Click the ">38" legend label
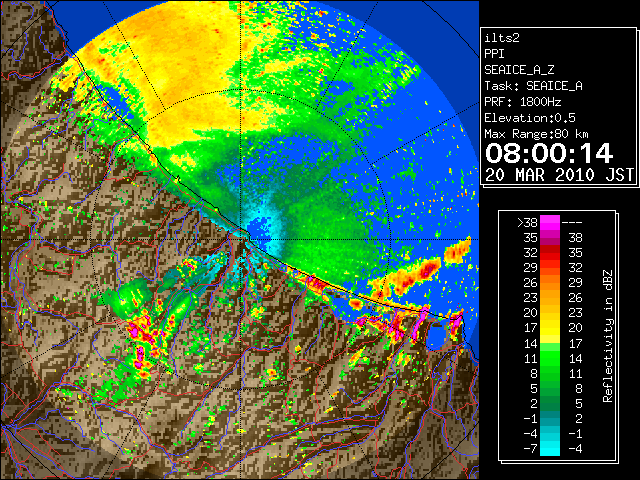This screenshot has width=640, height=480. (x=527, y=223)
